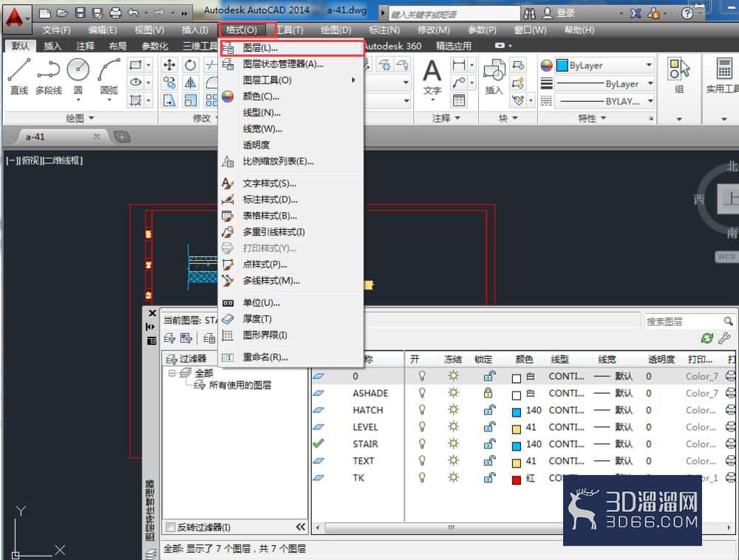Image resolution: width=739 pixels, height=560 pixels.
Task: Click the keyword search box in title bar
Action: (454, 14)
